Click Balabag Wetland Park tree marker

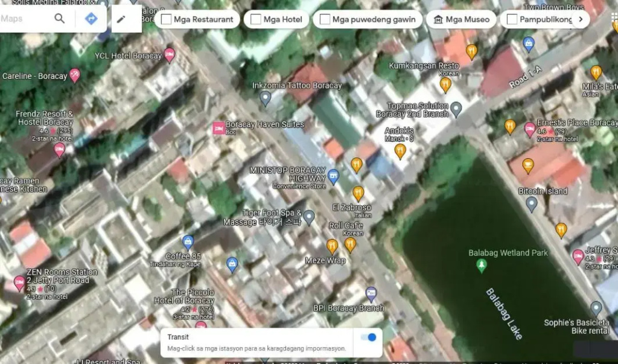481,266
